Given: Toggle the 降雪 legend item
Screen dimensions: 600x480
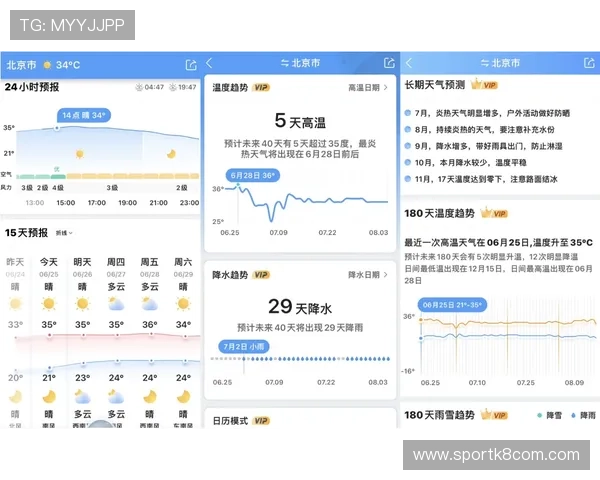Looking at the screenshot, I should (550, 415).
